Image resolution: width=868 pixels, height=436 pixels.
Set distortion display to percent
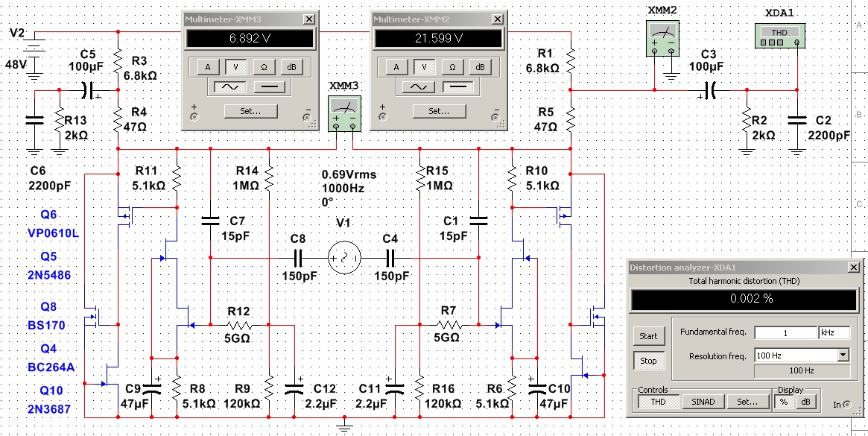click(x=783, y=402)
